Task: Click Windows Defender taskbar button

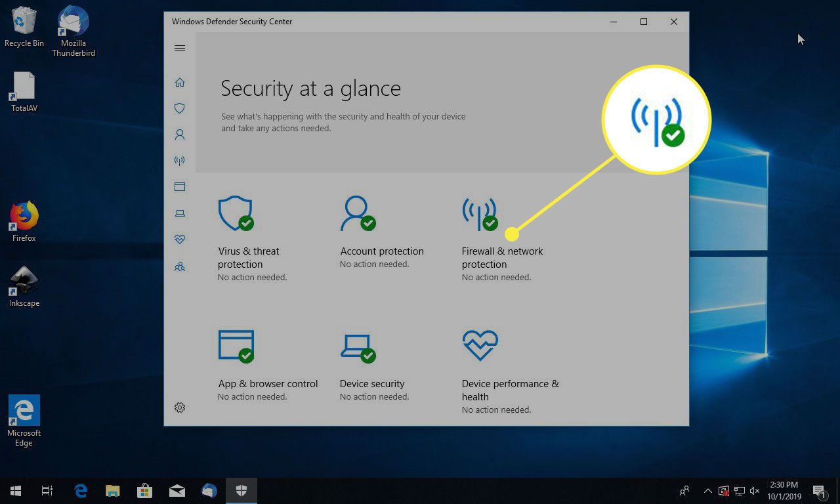Action: point(241,491)
